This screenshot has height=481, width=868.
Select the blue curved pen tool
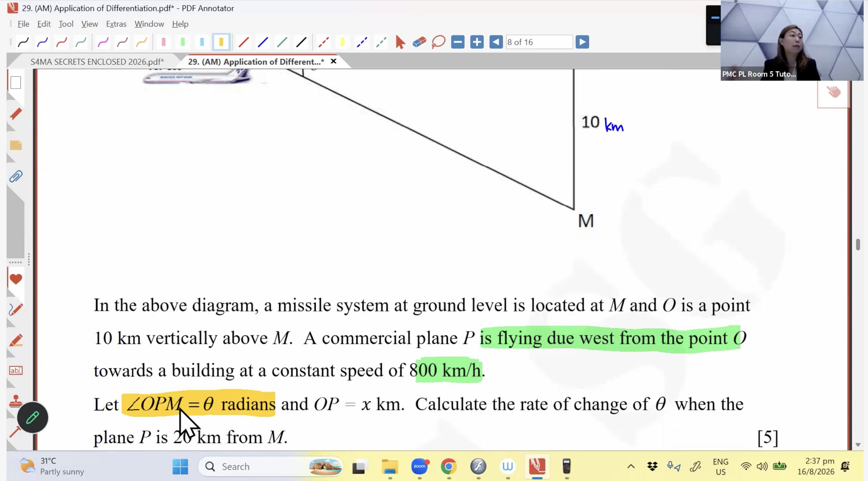point(42,42)
